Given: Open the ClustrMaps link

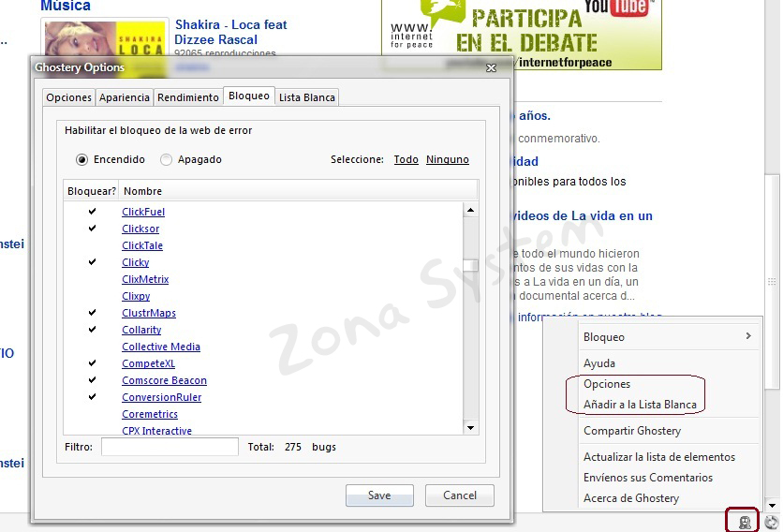Looking at the screenshot, I should tap(149, 313).
